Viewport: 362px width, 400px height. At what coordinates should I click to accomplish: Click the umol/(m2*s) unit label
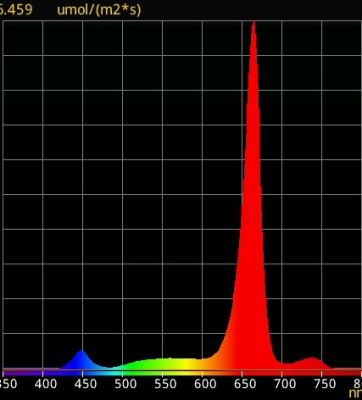99,10
